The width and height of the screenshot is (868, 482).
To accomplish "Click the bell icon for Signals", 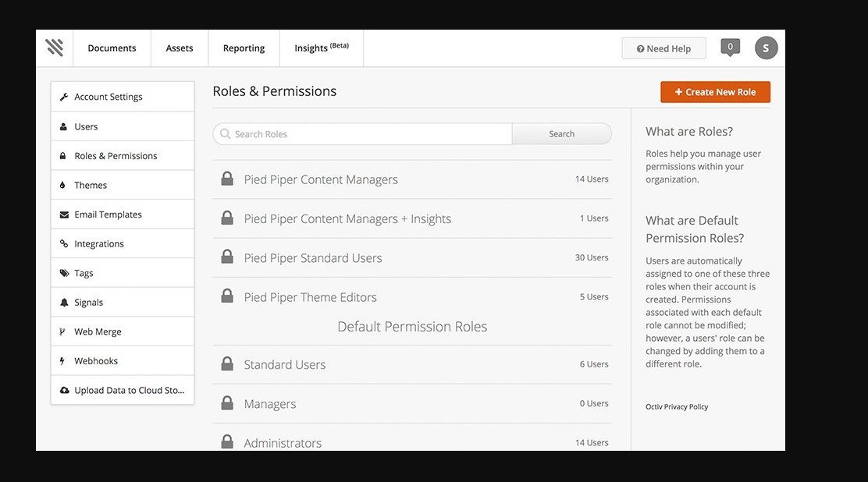I will coord(64,303).
